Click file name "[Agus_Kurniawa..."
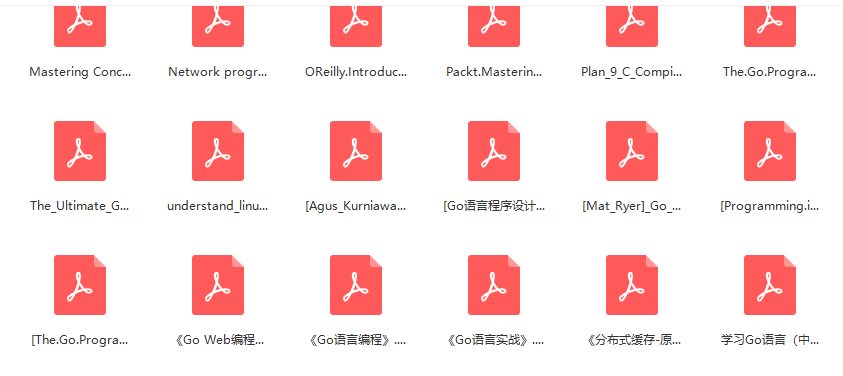Viewport: 843px width, 376px height. point(356,206)
